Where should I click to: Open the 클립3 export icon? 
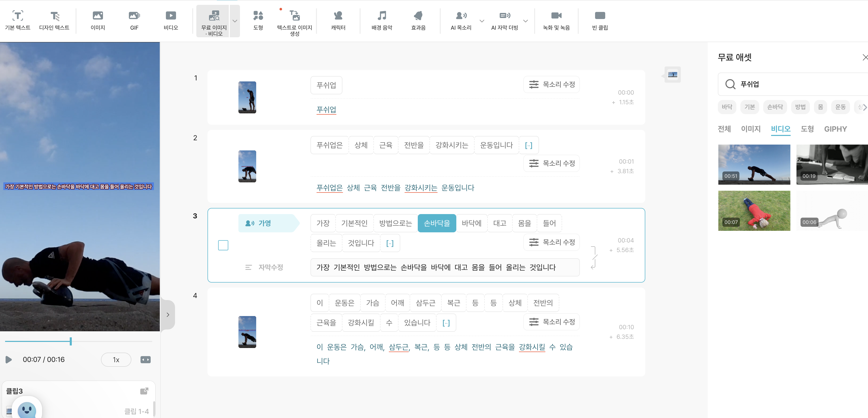pos(144,391)
